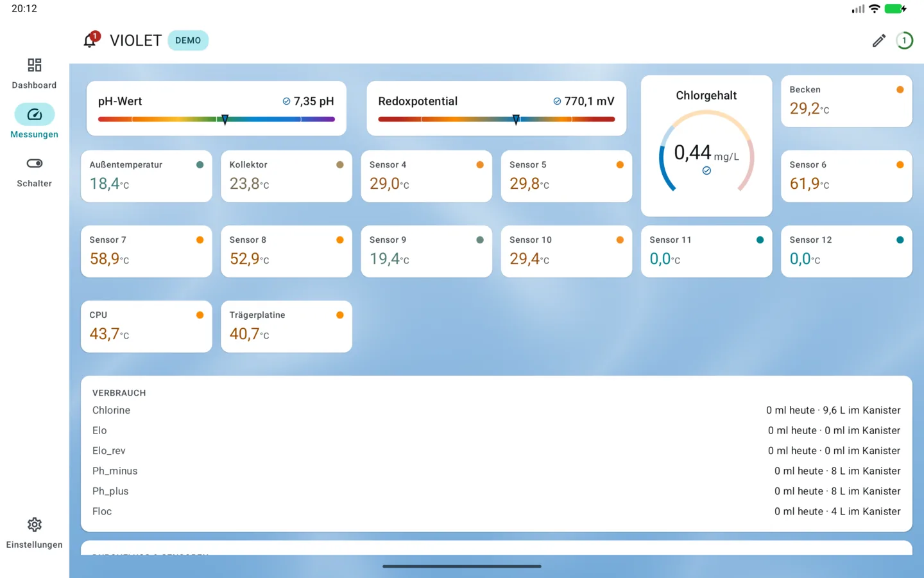The height and width of the screenshot is (578, 924).
Task: Select the Messungen gauge tab
Action: (34, 122)
